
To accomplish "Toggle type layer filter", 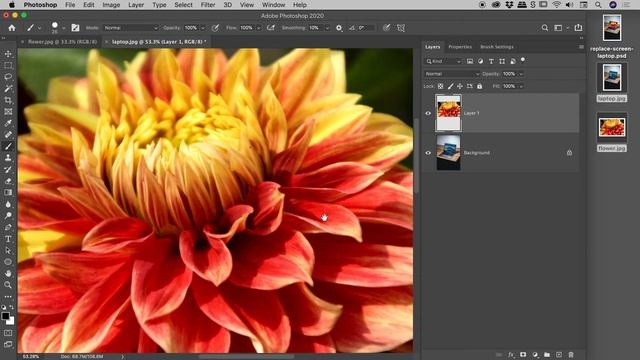I will click(491, 61).
